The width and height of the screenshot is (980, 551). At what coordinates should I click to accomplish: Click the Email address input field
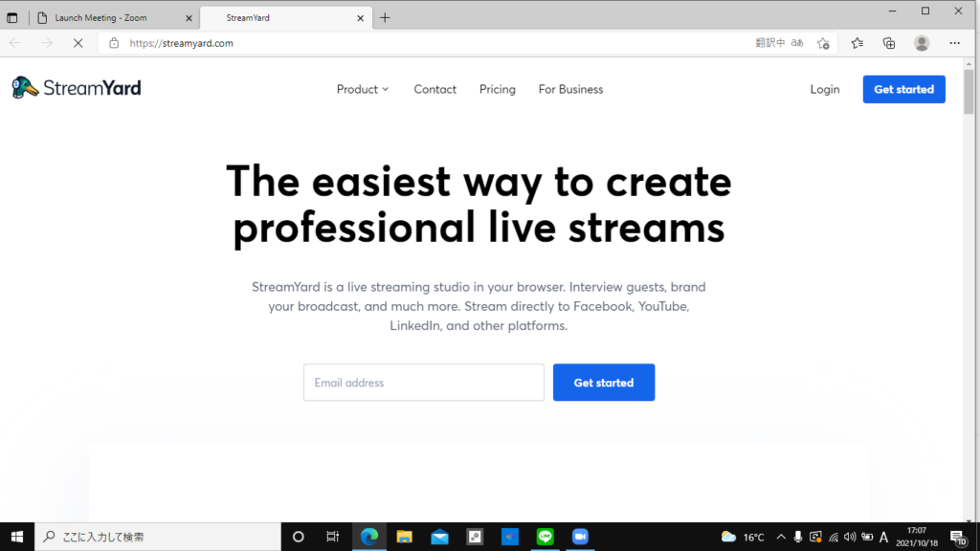pyautogui.click(x=423, y=383)
